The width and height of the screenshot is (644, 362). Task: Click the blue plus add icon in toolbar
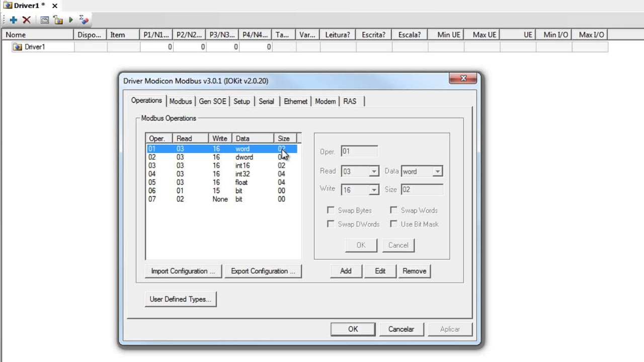tap(14, 20)
